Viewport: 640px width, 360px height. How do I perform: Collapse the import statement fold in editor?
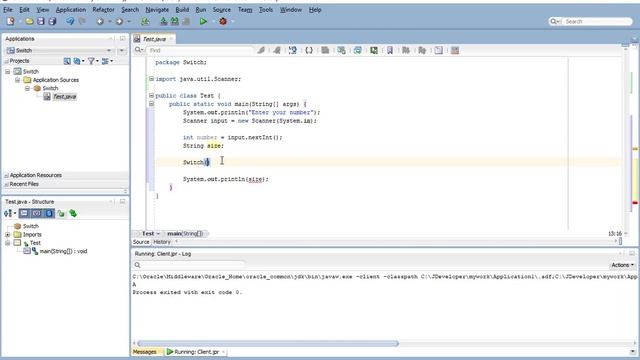click(x=151, y=79)
